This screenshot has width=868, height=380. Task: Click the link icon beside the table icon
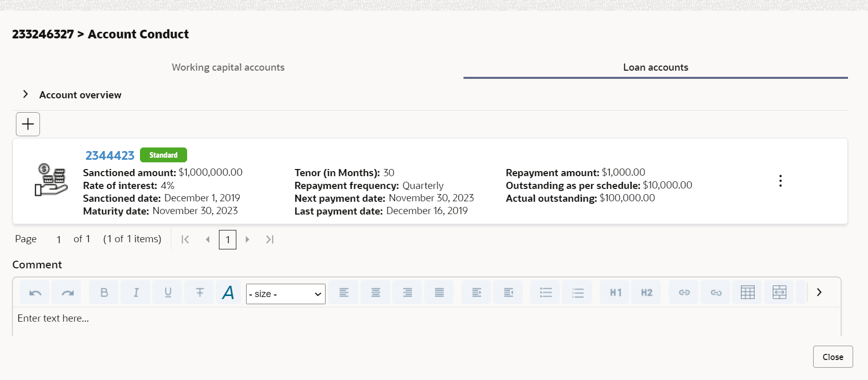coord(716,292)
